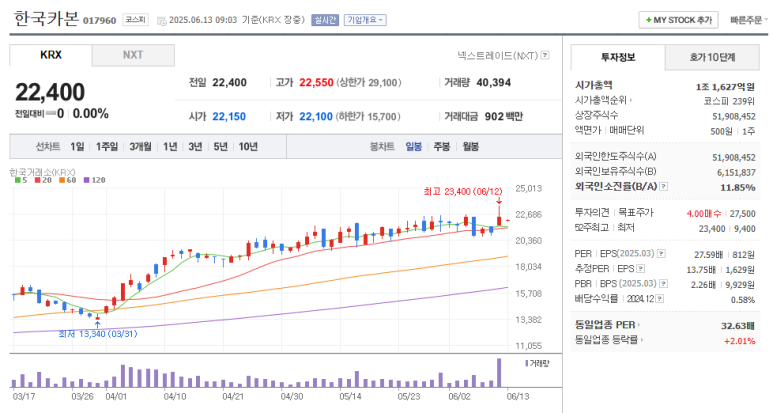Click the 외국인소진율 value 11.85%
Viewport: 773px width, 413px height.
[x=738, y=187]
